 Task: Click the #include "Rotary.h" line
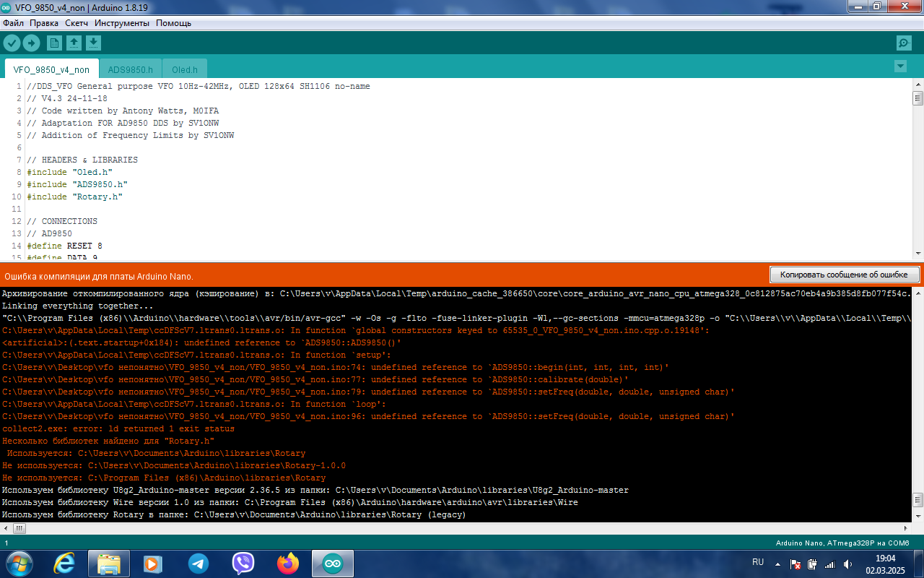click(x=74, y=197)
